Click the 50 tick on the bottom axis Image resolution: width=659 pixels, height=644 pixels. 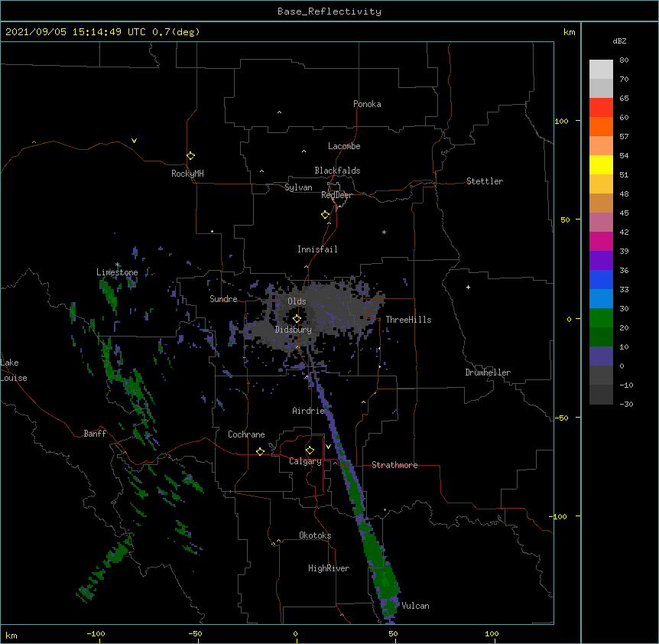(x=393, y=633)
